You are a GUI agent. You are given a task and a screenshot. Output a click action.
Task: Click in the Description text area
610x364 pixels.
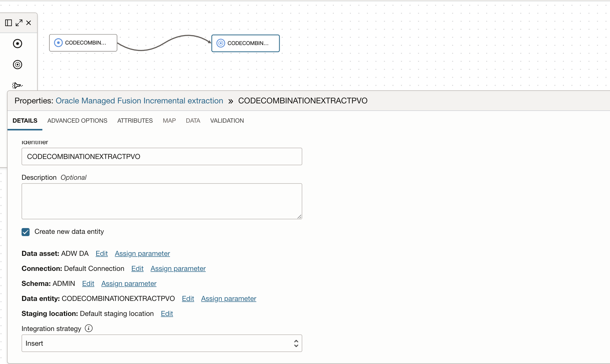(x=162, y=201)
